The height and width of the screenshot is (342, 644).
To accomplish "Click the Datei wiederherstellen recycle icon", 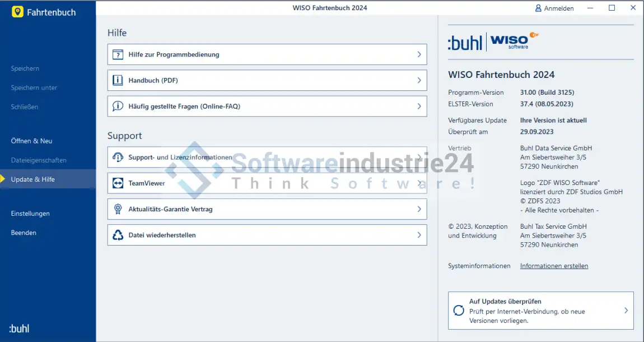I will [x=118, y=235].
